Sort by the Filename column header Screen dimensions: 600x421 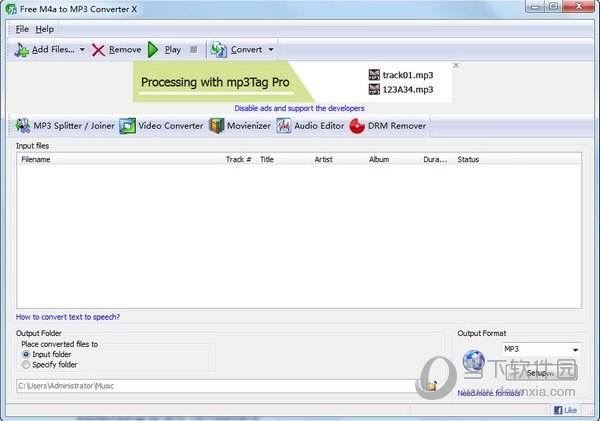120,159
